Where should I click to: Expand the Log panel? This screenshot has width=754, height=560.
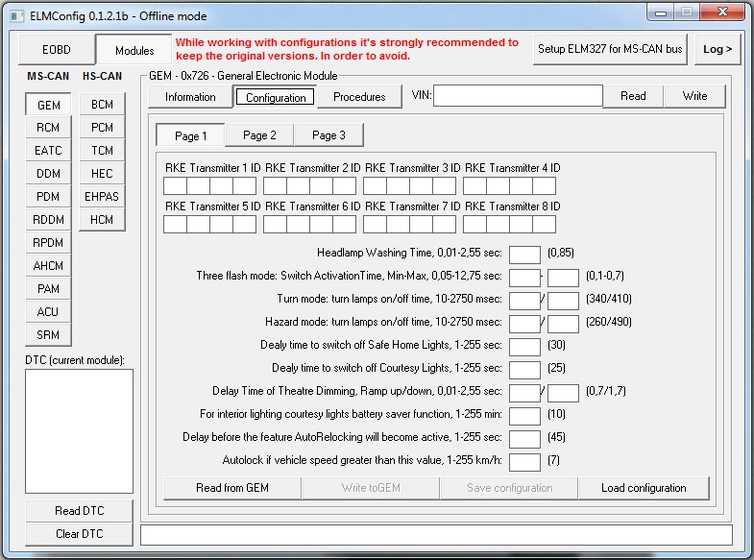pyautogui.click(x=717, y=50)
